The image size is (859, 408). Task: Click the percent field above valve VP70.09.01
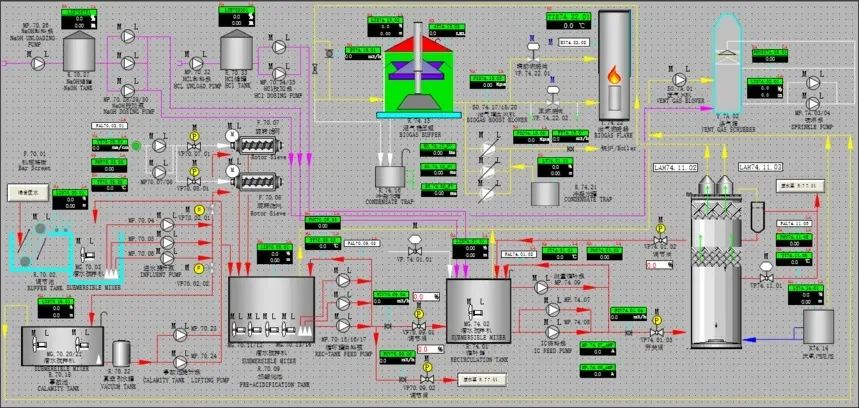427,297
